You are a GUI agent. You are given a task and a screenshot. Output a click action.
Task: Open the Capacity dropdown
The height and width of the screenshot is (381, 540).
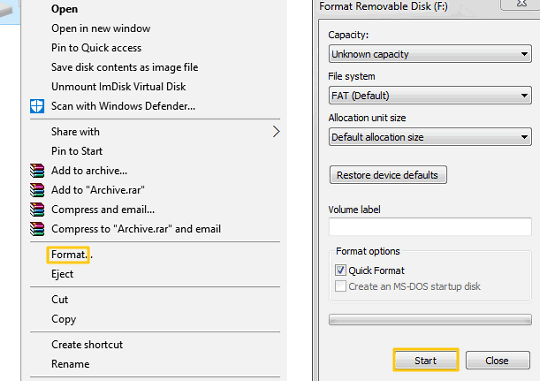click(x=430, y=54)
